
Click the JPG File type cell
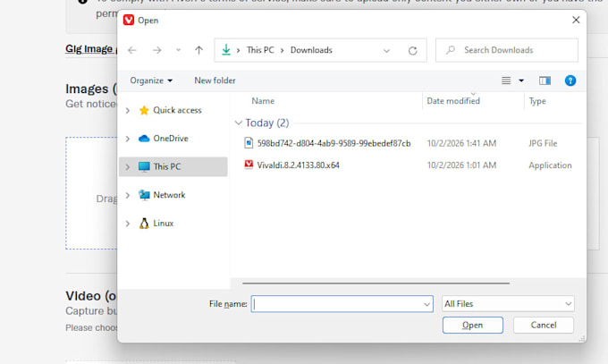pyautogui.click(x=543, y=143)
